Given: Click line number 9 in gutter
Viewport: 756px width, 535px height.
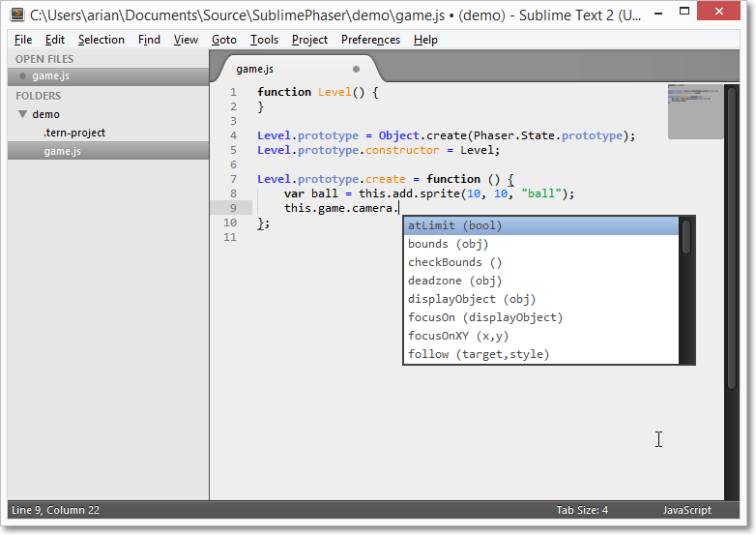Looking at the screenshot, I should coord(233,208).
